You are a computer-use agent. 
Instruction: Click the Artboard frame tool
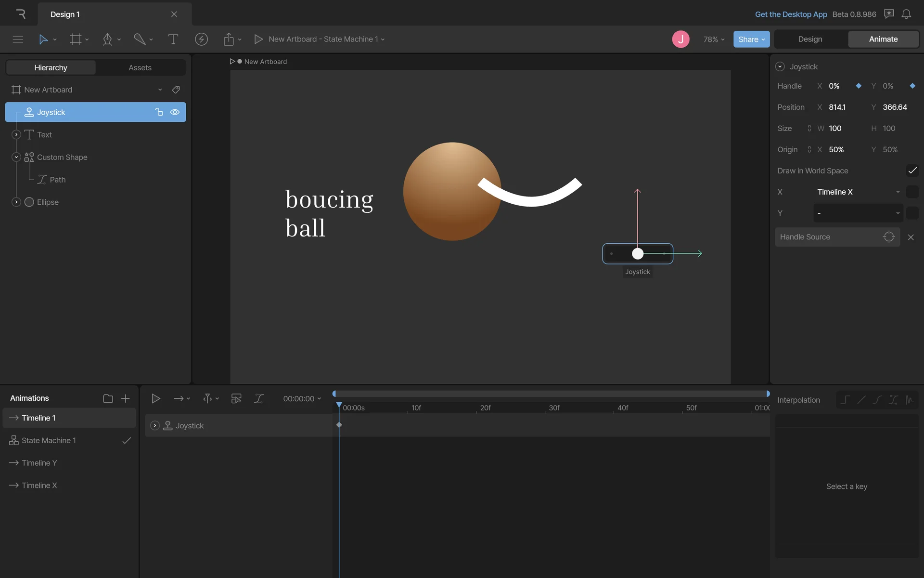(76, 39)
